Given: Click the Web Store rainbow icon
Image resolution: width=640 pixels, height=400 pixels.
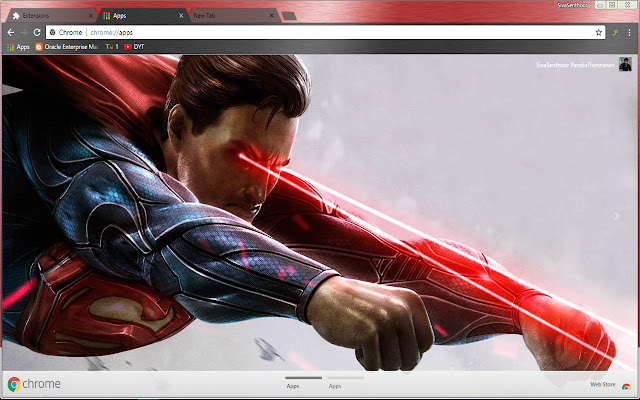Looking at the screenshot, I should tap(626, 386).
